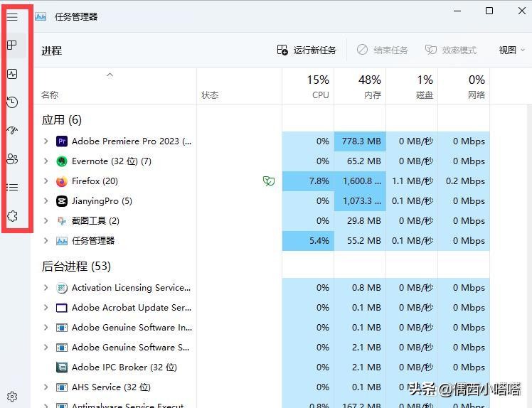Open the Performance sidebar icon
Viewport: 532px width, 408px height.
pos(12,74)
